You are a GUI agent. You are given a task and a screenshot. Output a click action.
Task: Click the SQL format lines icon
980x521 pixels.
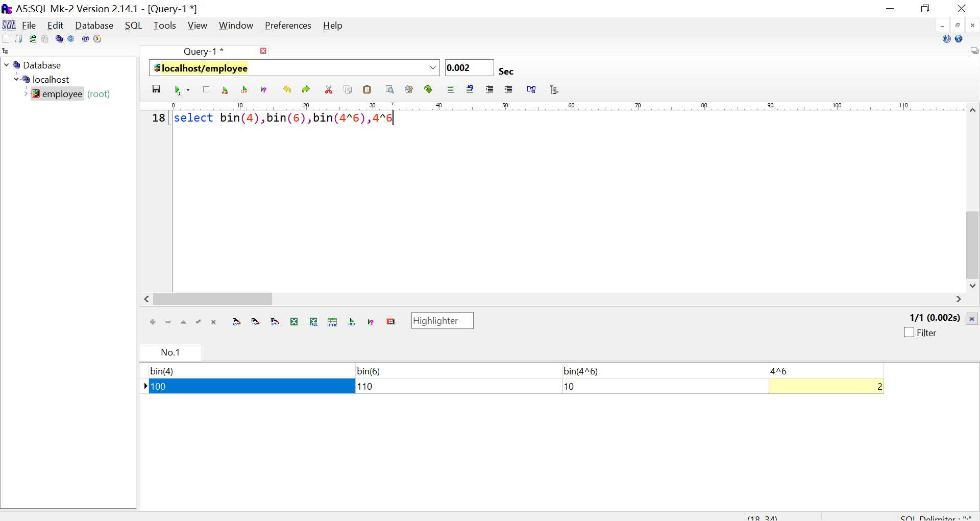coord(451,89)
